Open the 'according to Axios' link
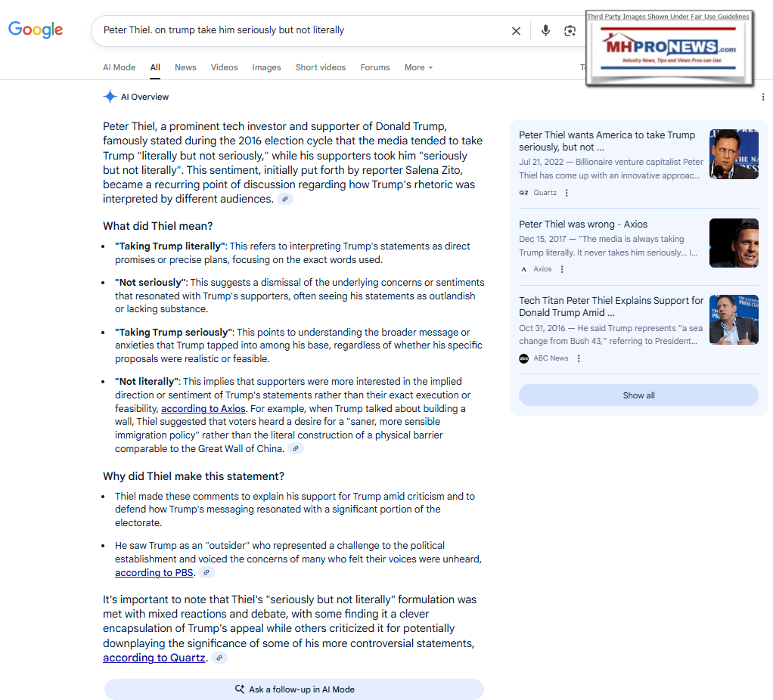Screen dimensions: 773x700 203,408
